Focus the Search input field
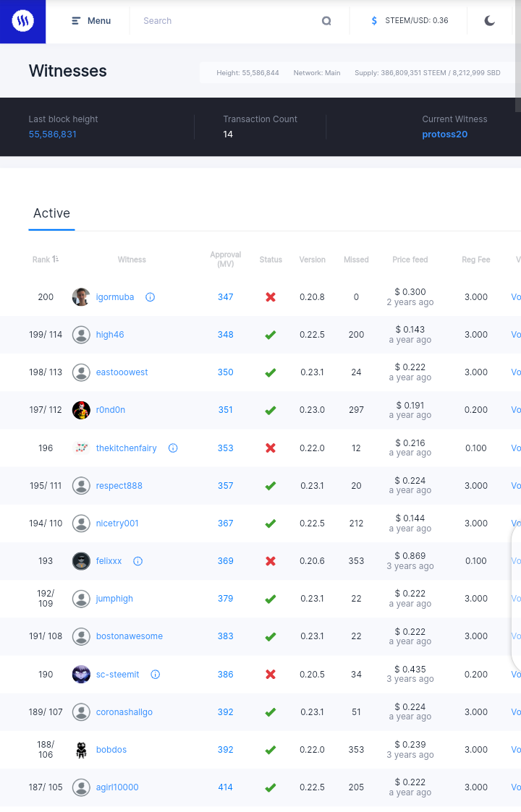This screenshot has width=521, height=812. click(228, 21)
